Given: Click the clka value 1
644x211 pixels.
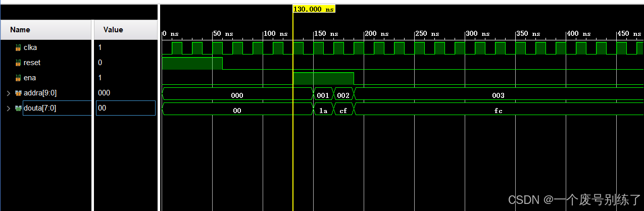Looking at the screenshot, I should click(100, 47).
